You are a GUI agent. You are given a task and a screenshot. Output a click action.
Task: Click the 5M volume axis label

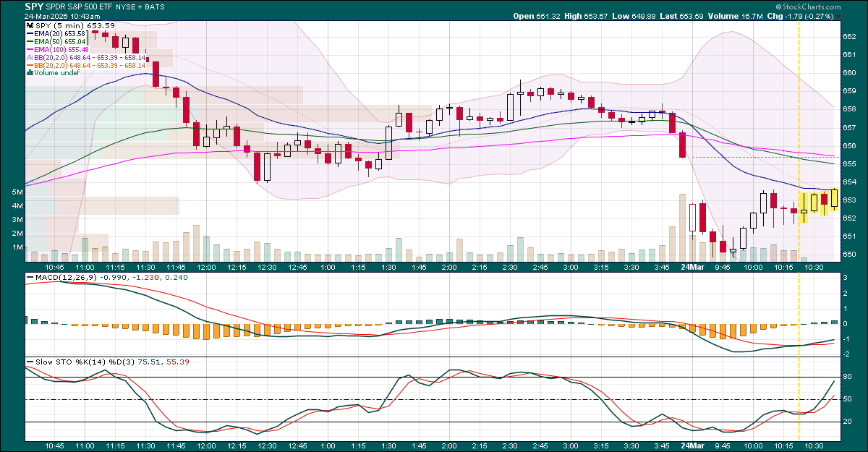(17, 192)
